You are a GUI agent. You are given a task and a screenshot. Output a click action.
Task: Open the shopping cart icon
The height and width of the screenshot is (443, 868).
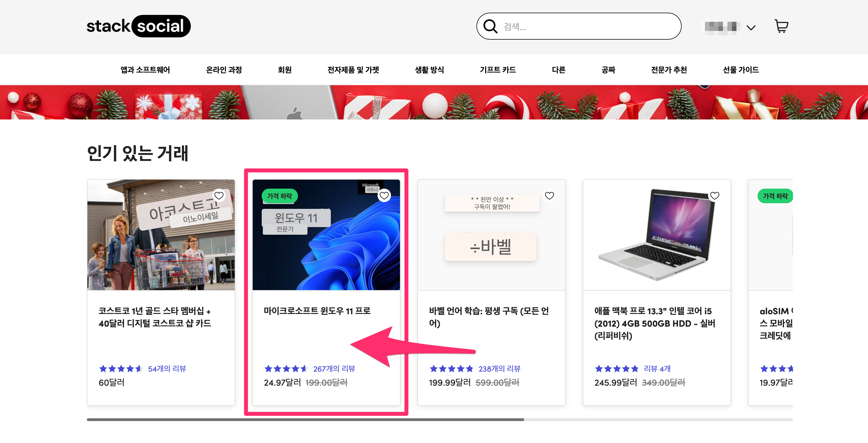[781, 26]
